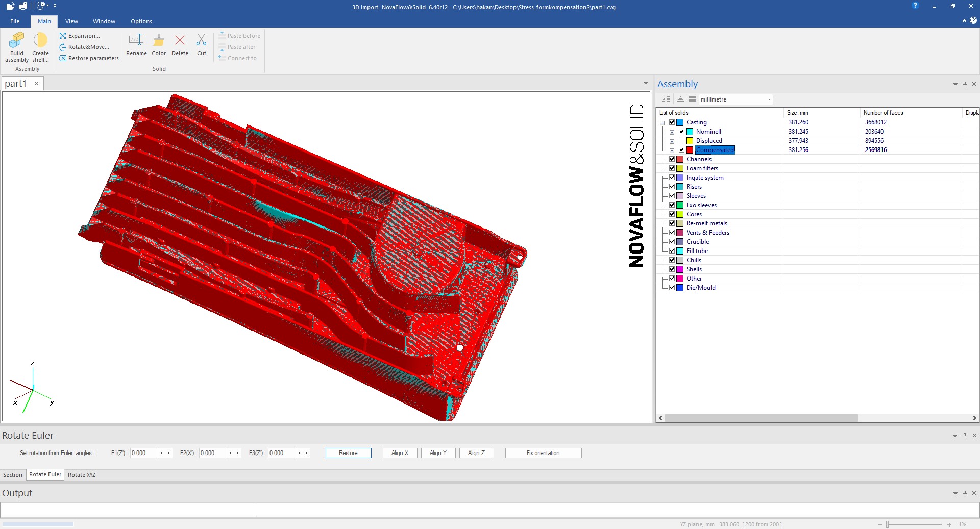This screenshot has width=980, height=529.
Task: Toggle the Foam filters checkbox
Action: pos(672,168)
